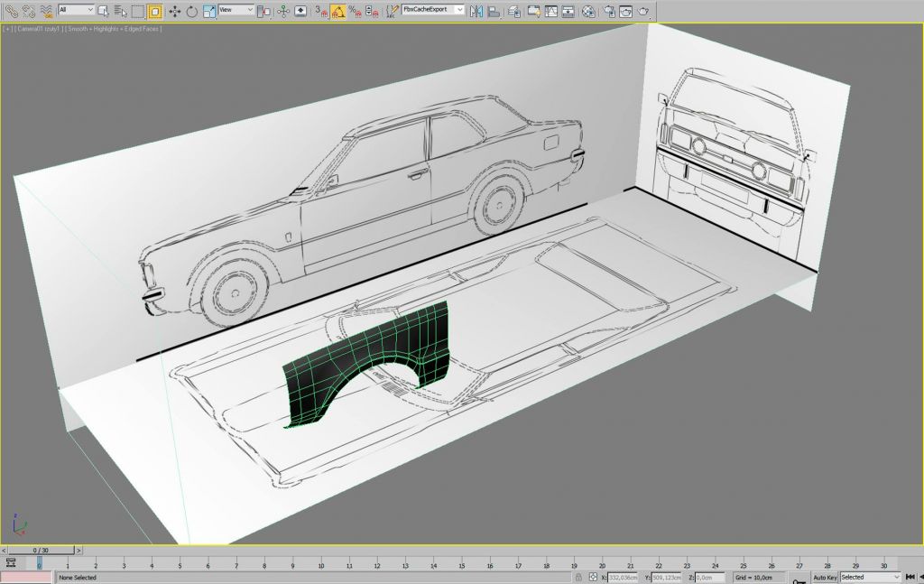Toggle the Window/Crossing selection mode
Screen dimensions: 924x584
pos(154,11)
